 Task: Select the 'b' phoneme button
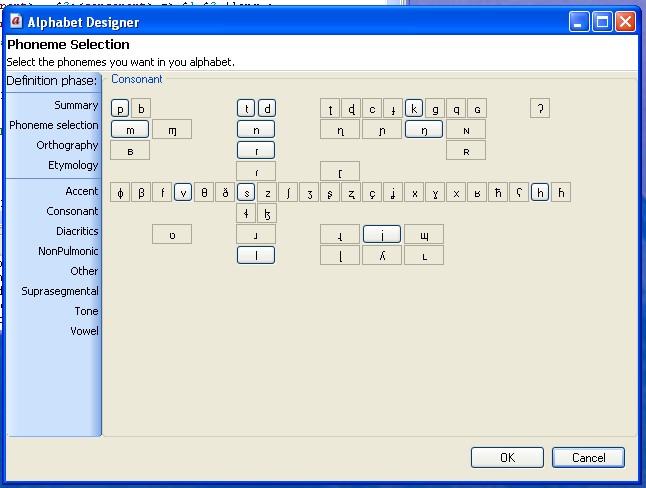[141, 109]
